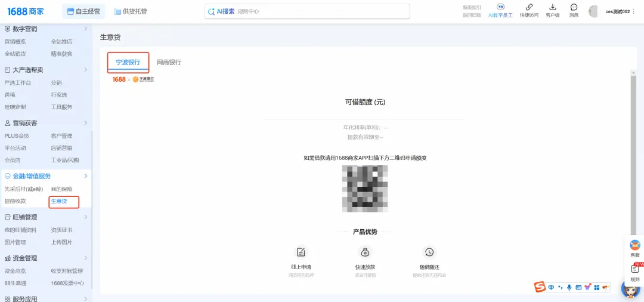The width and height of the screenshot is (644, 302).
Task: Click the Sogou input S logo
Action: pos(540,287)
